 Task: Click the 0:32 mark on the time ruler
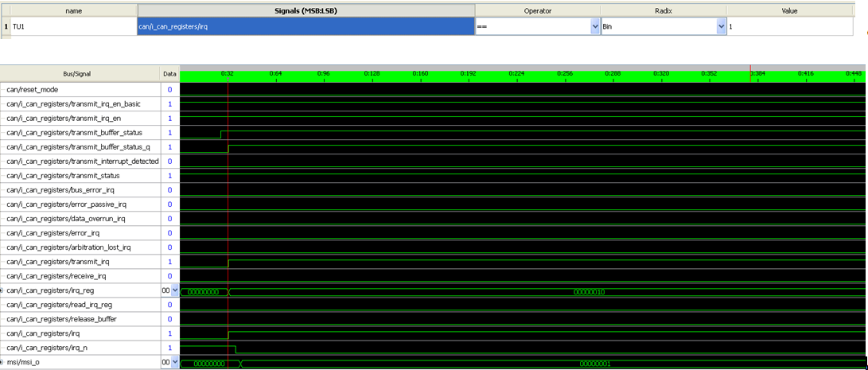pos(228,72)
